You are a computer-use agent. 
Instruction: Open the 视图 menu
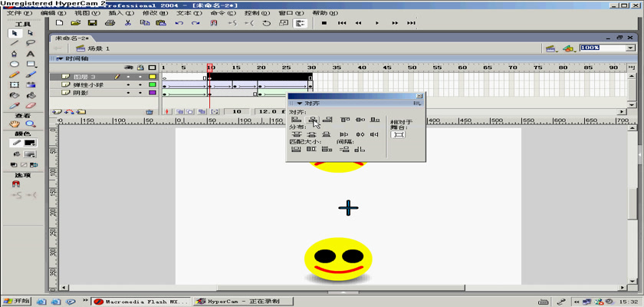click(87, 13)
